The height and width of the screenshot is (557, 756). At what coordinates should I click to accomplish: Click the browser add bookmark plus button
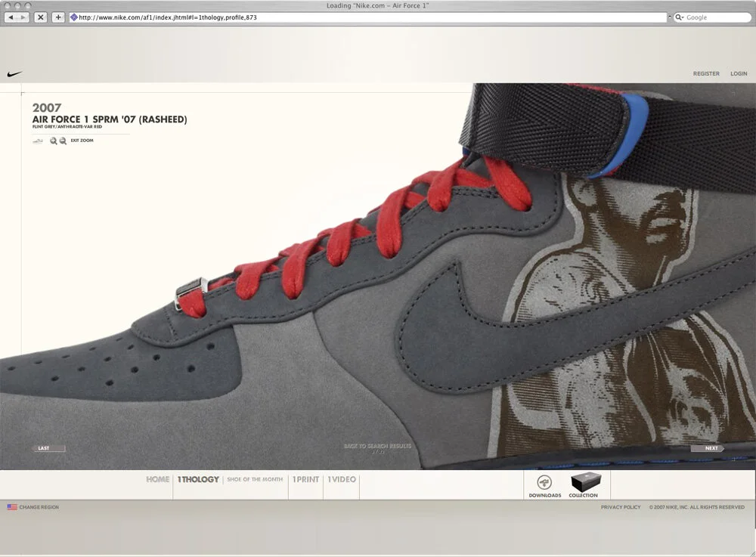58,17
